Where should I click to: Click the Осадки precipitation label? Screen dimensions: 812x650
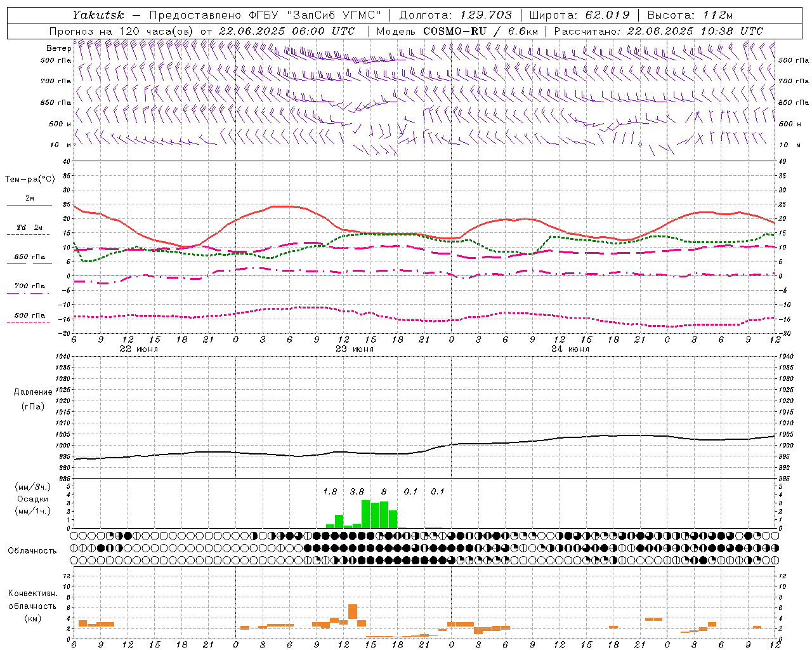32,499
